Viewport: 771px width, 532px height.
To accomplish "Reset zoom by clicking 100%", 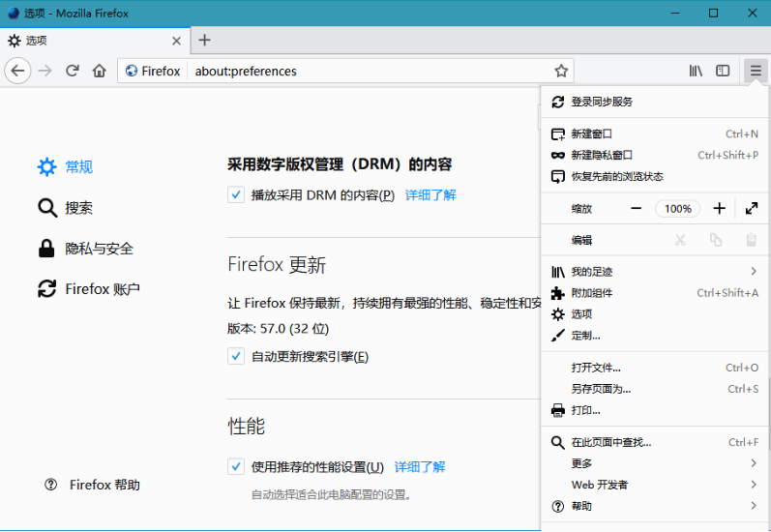I will coord(677,209).
